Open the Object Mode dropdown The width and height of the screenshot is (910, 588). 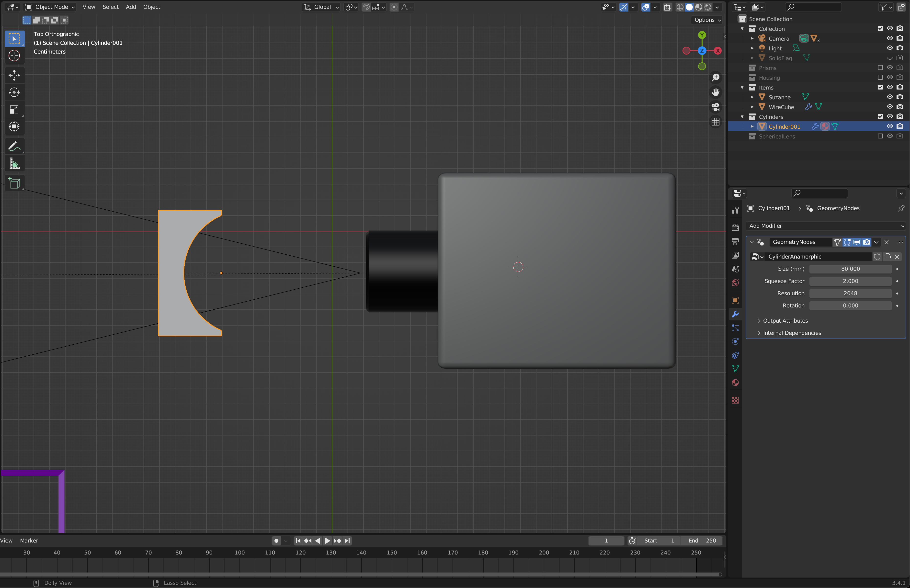pyautogui.click(x=50, y=7)
